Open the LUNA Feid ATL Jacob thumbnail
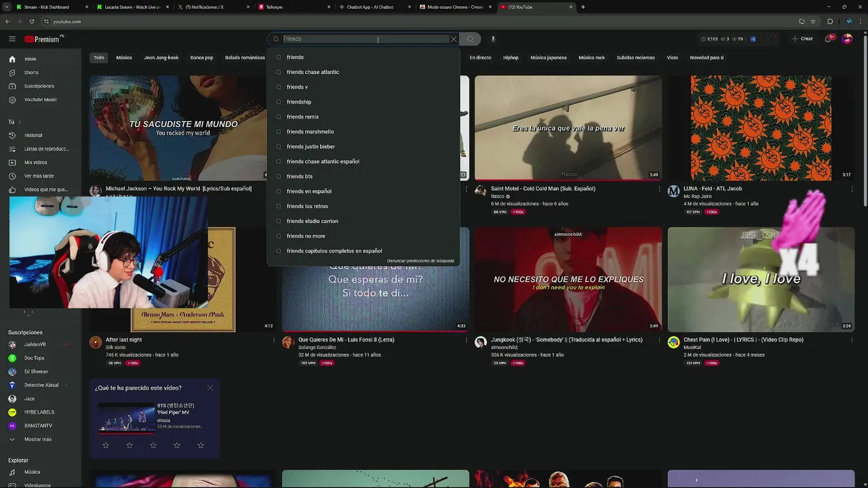Viewport: 868px width, 488px height. point(761,127)
